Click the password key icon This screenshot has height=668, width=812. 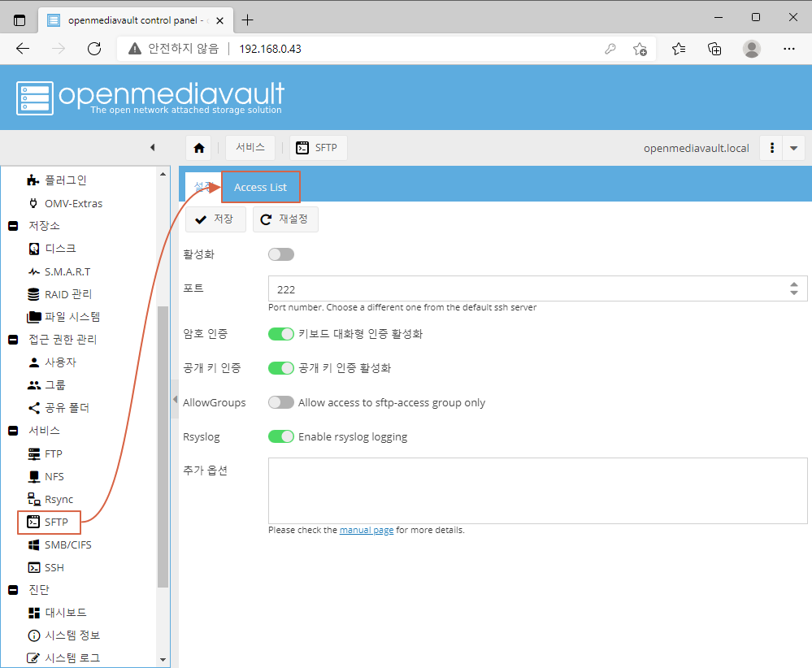(x=610, y=49)
